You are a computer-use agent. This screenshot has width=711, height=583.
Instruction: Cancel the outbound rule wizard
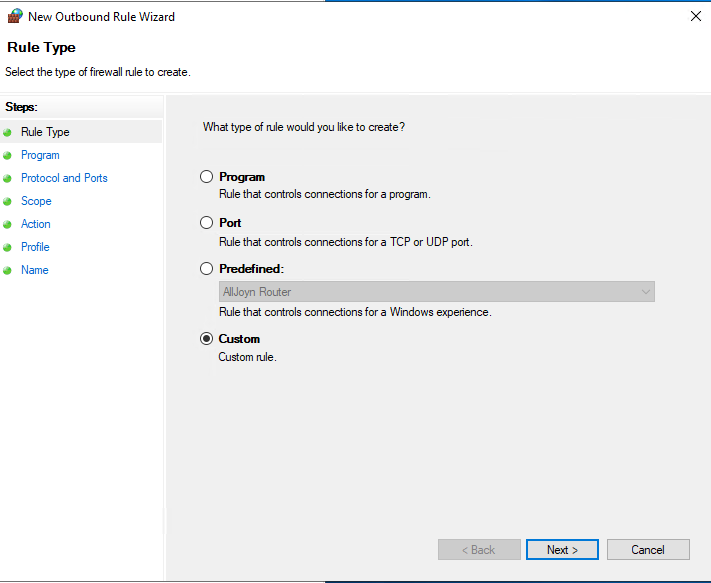[x=648, y=550]
